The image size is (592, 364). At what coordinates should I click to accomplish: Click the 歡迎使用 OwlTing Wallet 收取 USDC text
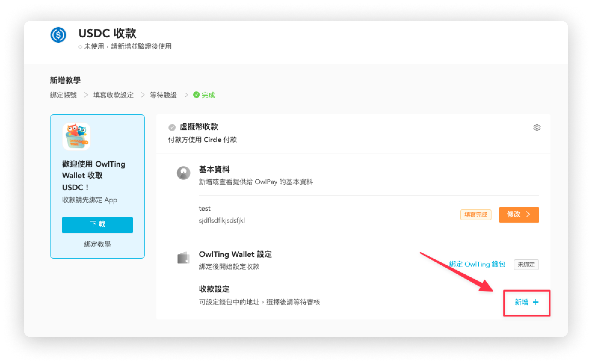(x=94, y=175)
